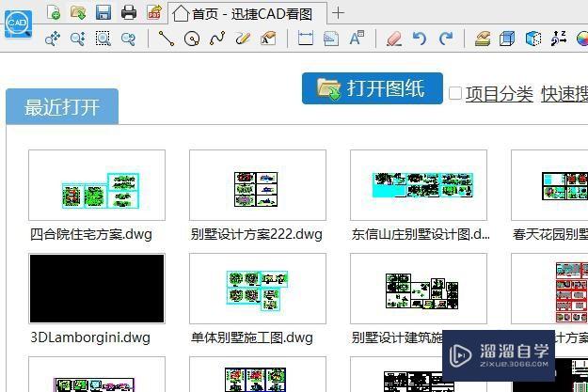Select the text tool with letter A
Viewport: 588px width, 392px height.
(357, 38)
